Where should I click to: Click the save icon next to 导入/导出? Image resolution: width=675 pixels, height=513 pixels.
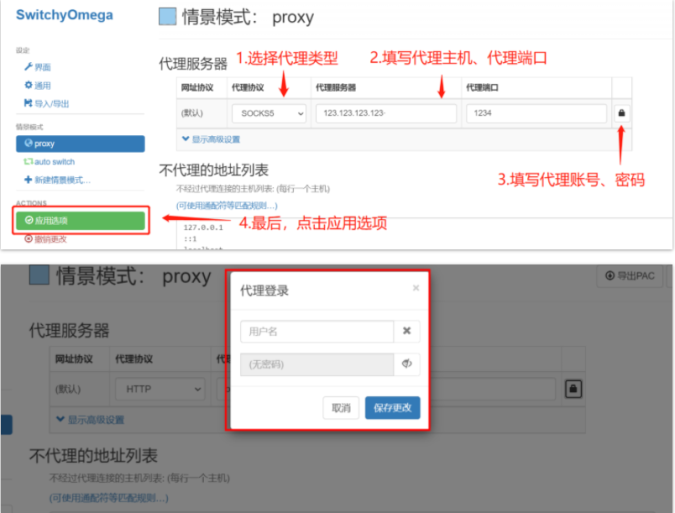pyautogui.click(x=28, y=103)
